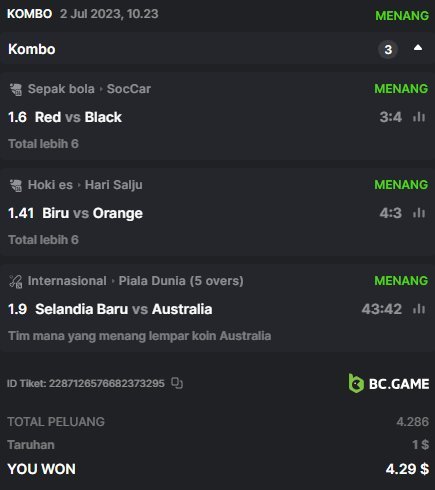
Task: Click the 3:4 score of Red vs Black
Action: [391, 117]
